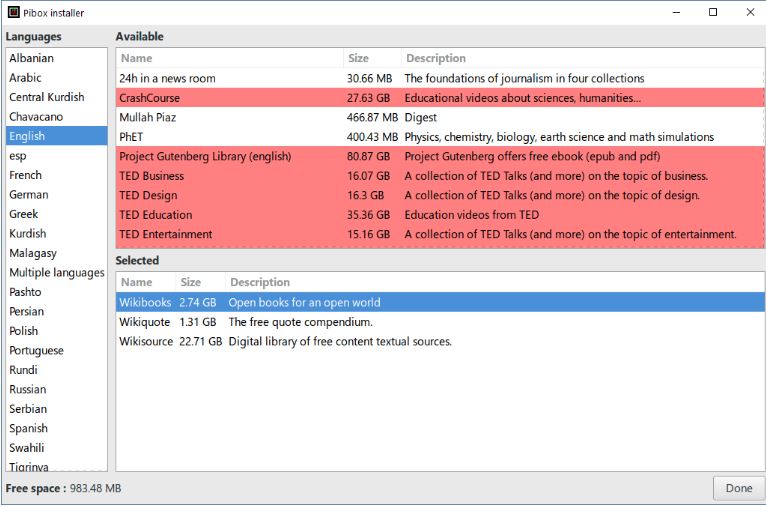The image size is (766, 506).
Task: Click Available table Description column header
Action: pyautogui.click(x=583, y=58)
